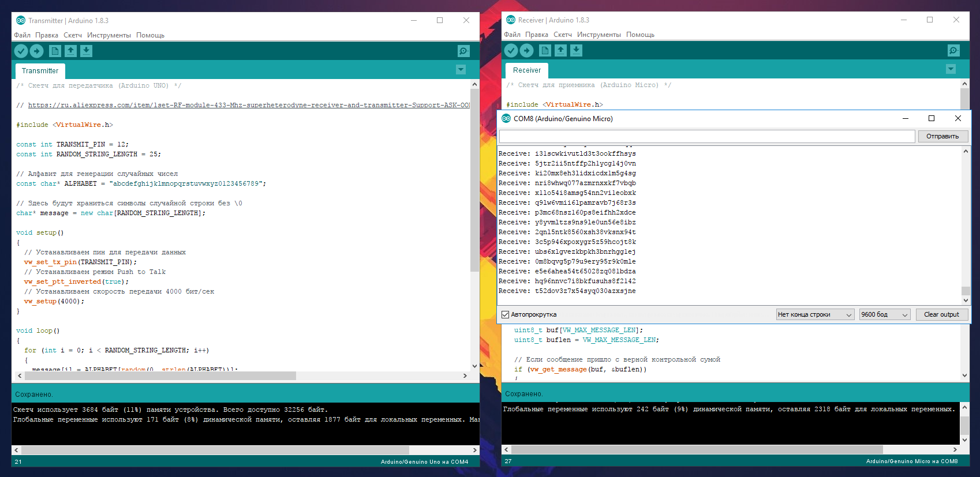Click Отправить button in serial monitor
980x477 pixels.
(x=942, y=137)
